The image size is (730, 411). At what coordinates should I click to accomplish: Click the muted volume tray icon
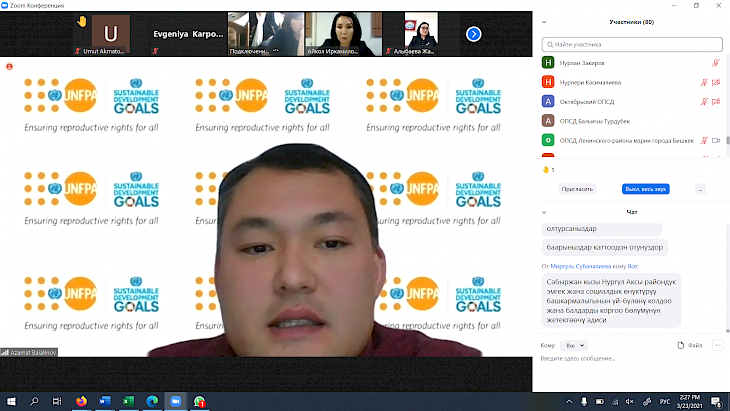pos(630,402)
